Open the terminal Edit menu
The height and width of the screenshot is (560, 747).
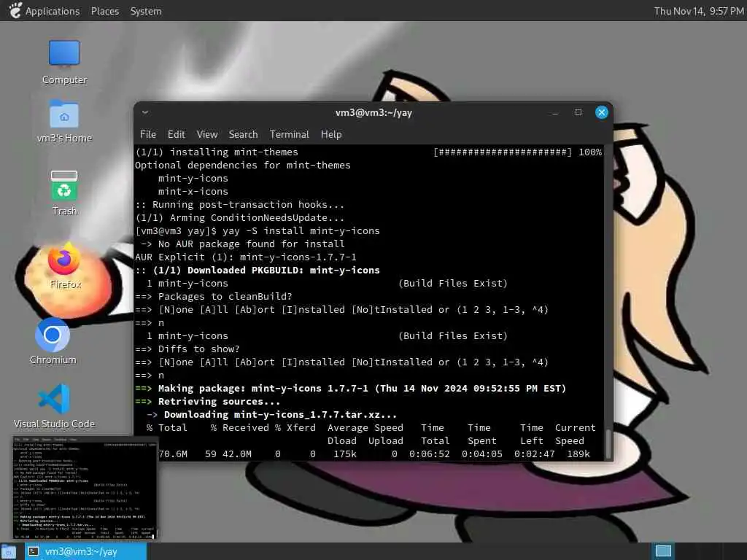tap(177, 134)
